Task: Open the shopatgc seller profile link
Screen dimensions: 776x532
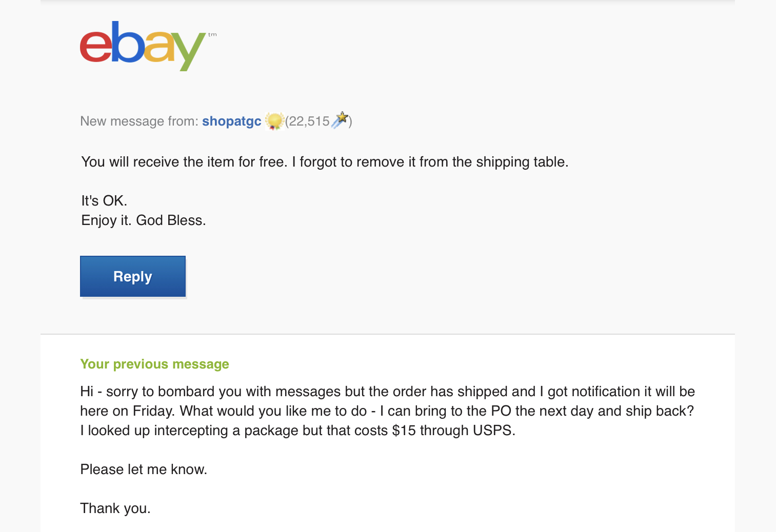Action: coord(232,121)
